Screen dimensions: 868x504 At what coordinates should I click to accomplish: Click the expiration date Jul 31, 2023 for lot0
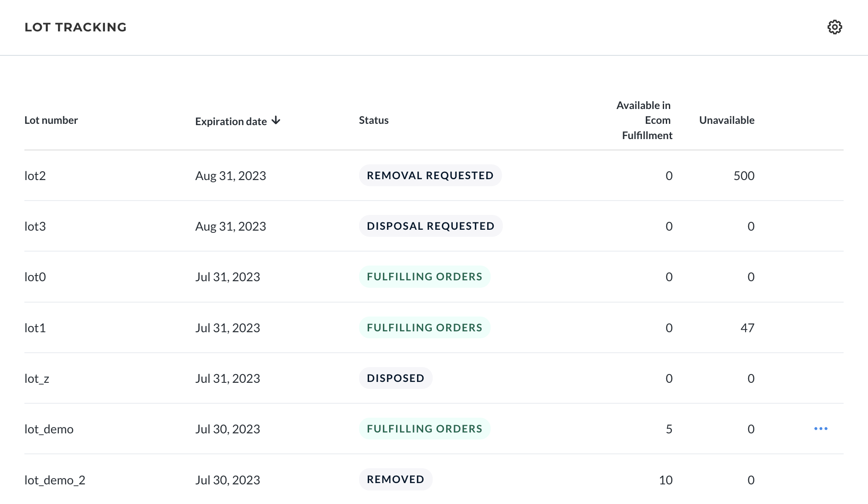[x=228, y=276]
